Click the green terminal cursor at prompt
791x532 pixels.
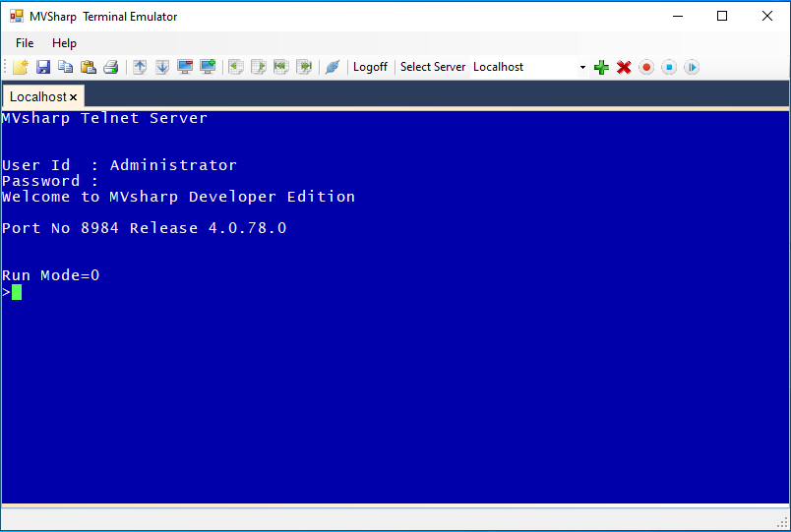coord(17,292)
